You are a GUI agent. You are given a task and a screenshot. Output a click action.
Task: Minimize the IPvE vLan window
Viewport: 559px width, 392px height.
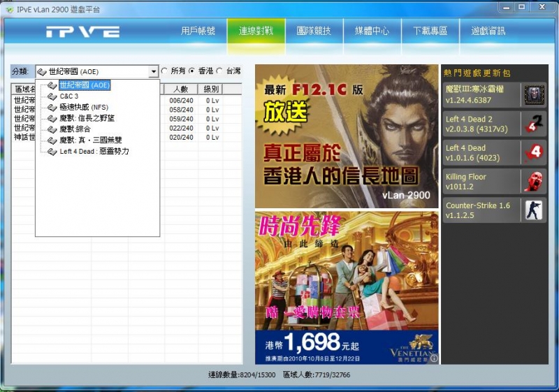[506, 7]
